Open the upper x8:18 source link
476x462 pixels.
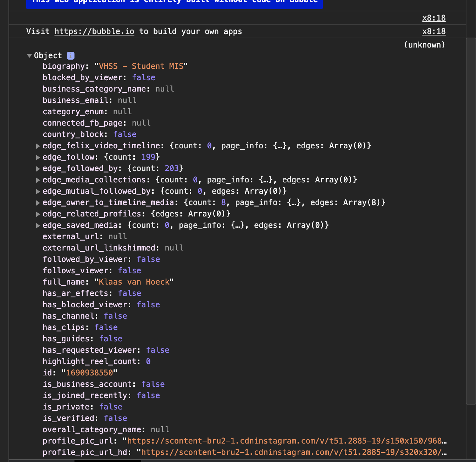pyautogui.click(x=434, y=18)
